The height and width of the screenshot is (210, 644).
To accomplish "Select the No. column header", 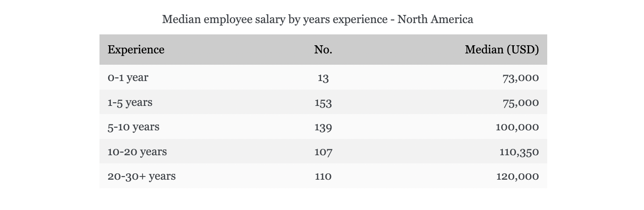I will point(323,49).
